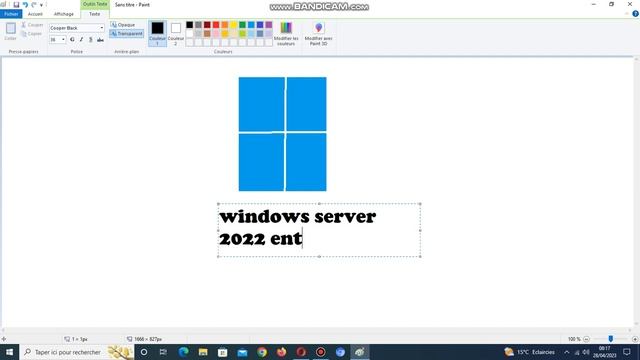The height and width of the screenshot is (360, 640).
Task: Open Mail app from taskbar
Action: (x=242, y=352)
